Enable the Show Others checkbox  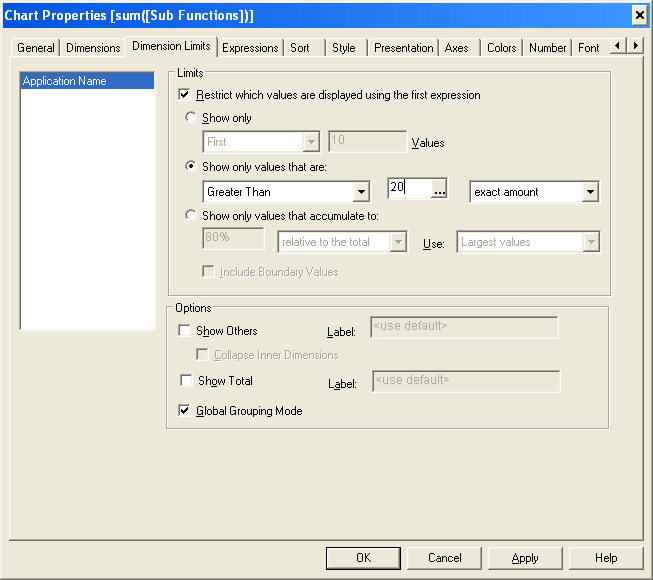coord(184,331)
